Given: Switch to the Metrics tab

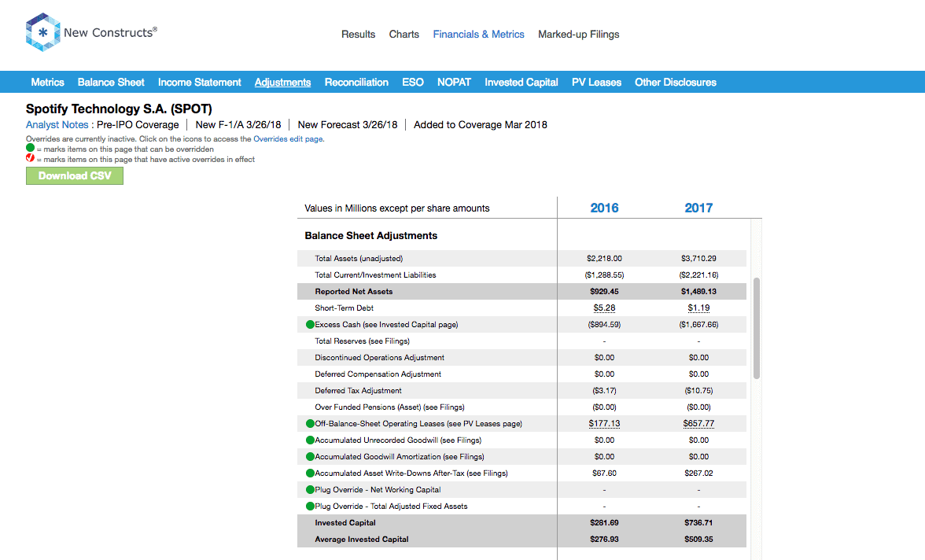Looking at the screenshot, I should (47, 82).
